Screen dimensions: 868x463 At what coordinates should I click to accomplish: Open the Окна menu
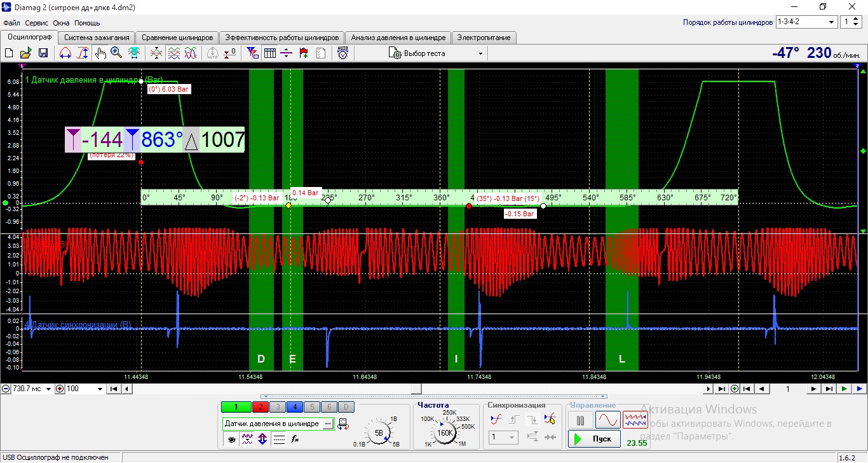(x=61, y=22)
